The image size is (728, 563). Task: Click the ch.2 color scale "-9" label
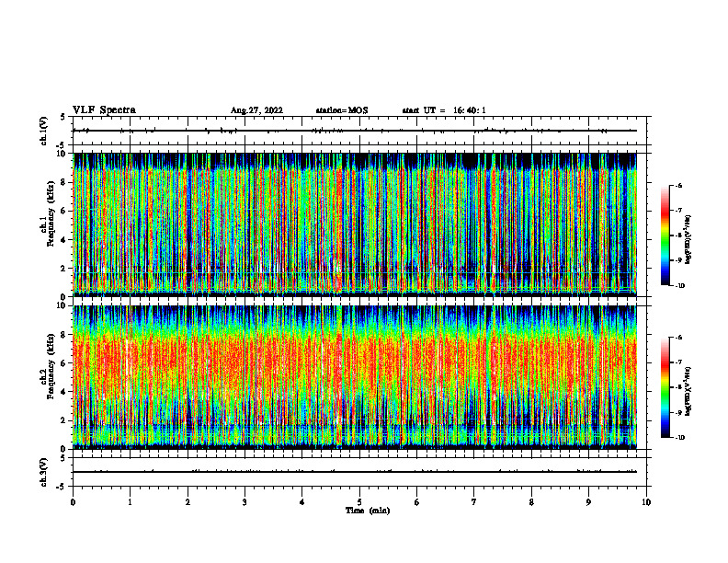coord(679,412)
